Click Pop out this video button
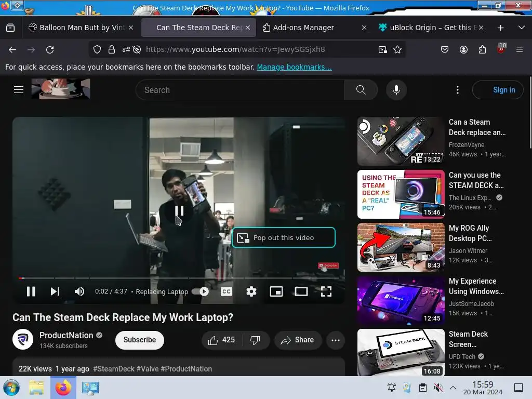 pos(284,237)
